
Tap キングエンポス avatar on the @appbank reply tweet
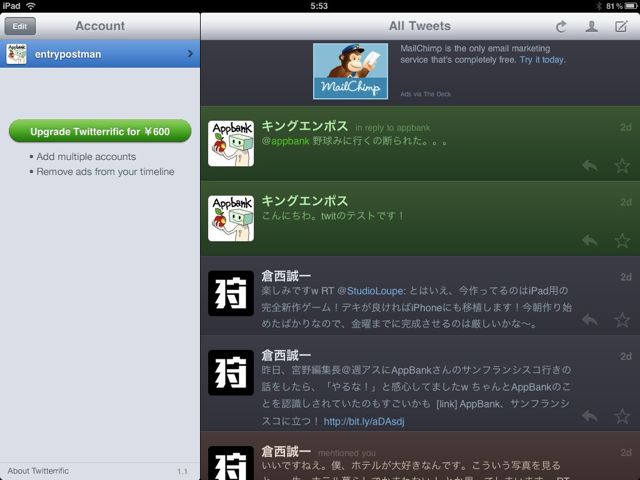coord(231,143)
